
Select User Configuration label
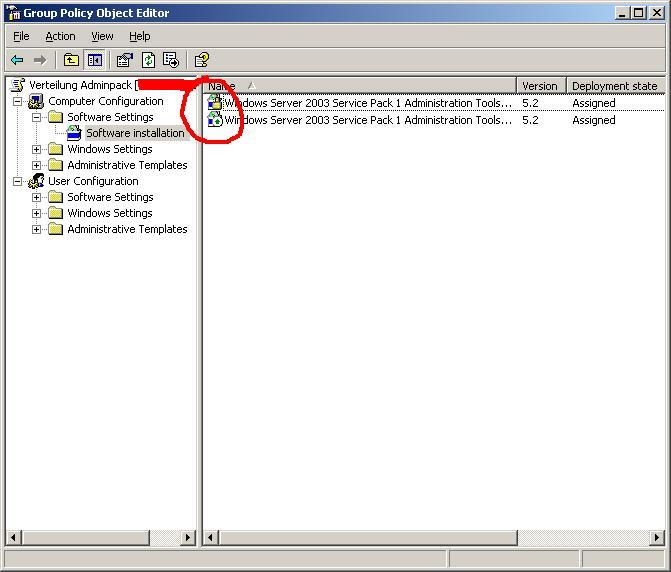tap(93, 181)
